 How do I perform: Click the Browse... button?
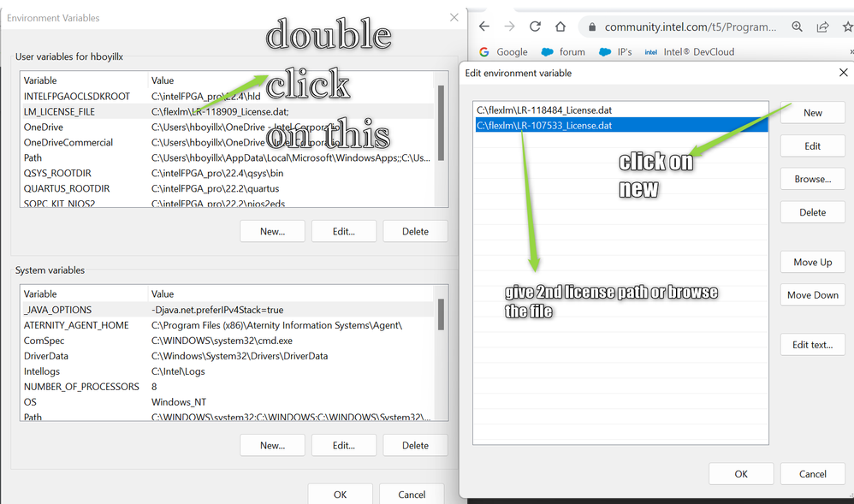click(x=813, y=179)
